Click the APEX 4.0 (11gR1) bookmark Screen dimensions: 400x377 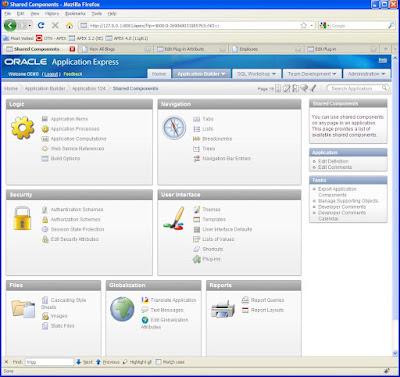[127, 38]
